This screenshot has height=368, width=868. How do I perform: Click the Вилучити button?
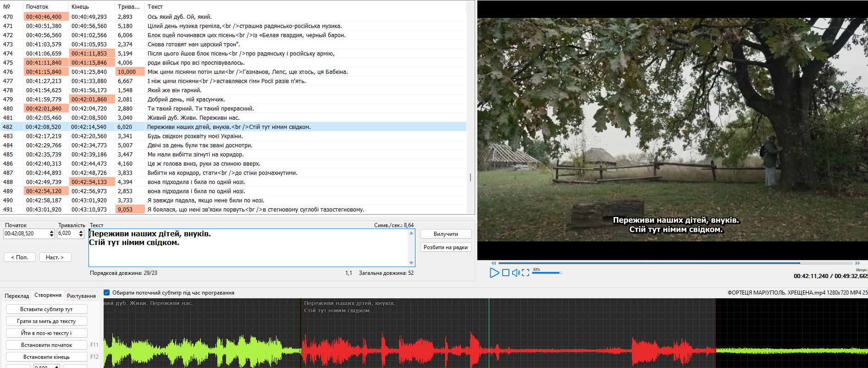(x=446, y=234)
